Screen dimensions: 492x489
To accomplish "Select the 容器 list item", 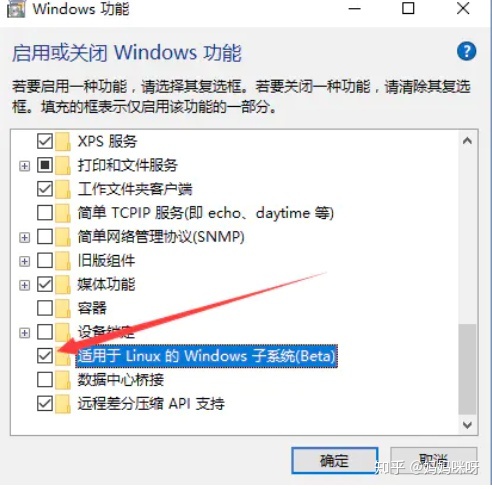I will tap(92, 308).
